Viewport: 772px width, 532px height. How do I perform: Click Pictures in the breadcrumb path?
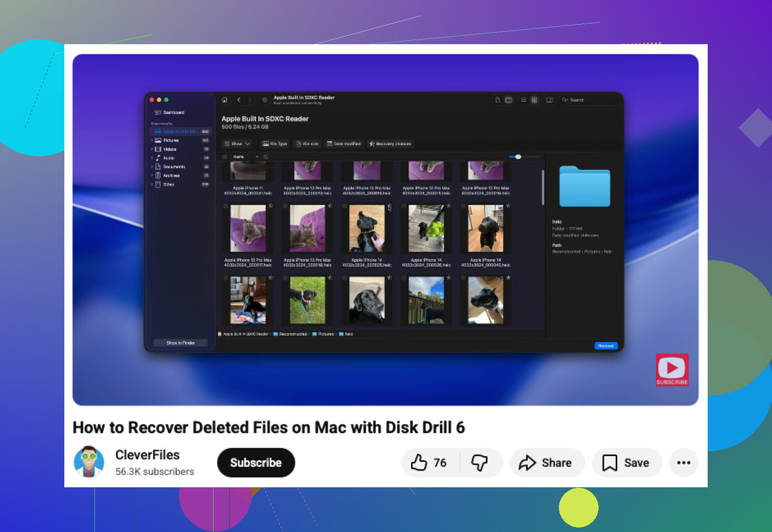coord(326,334)
